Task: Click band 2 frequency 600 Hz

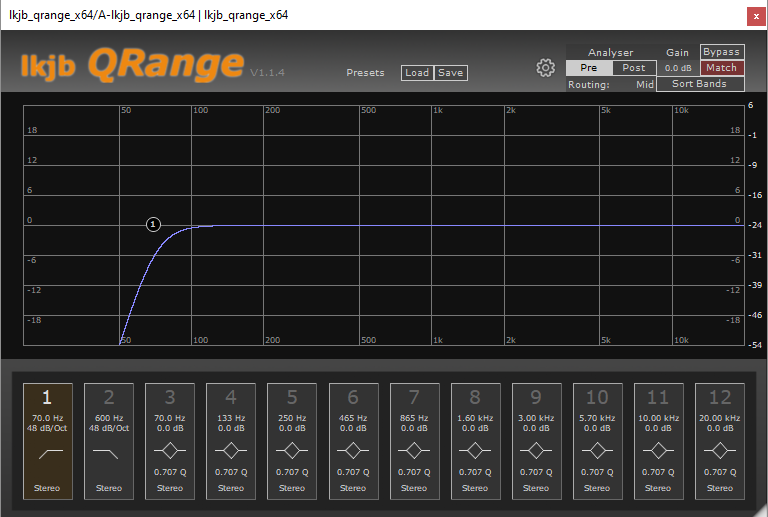Action: click(109, 418)
